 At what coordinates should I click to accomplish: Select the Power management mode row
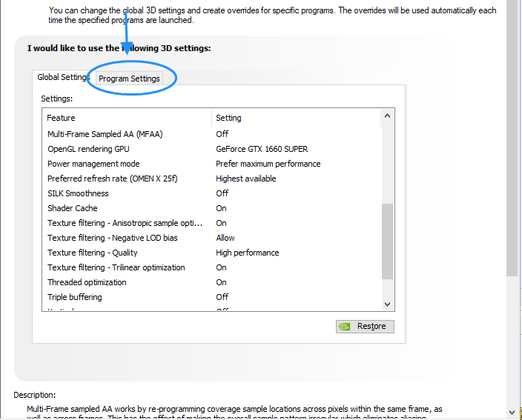(x=93, y=164)
